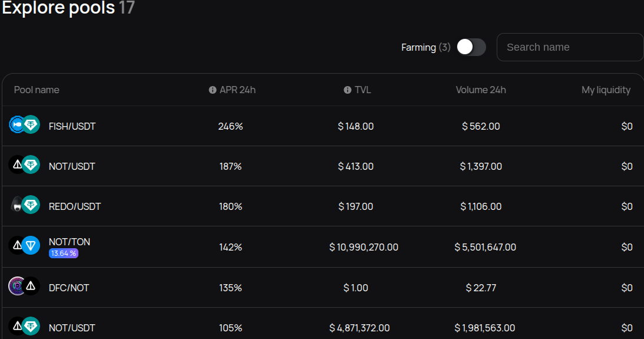The image size is (644, 339).
Task: Click the DFC token purple icon
Action: coord(17,287)
